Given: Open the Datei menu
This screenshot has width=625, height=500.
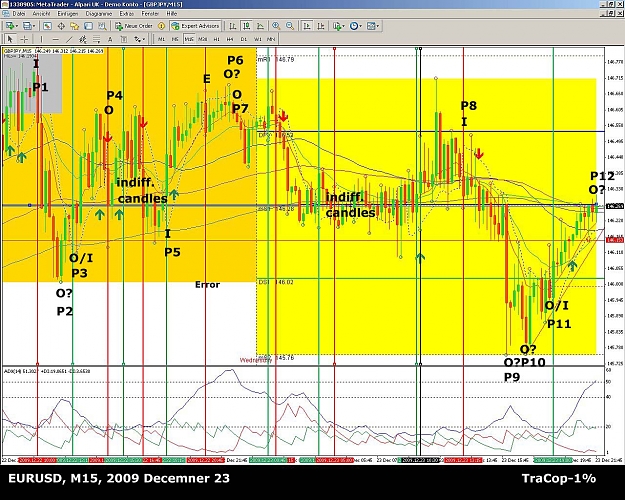Looking at the screenshot, I should [19, 14].
